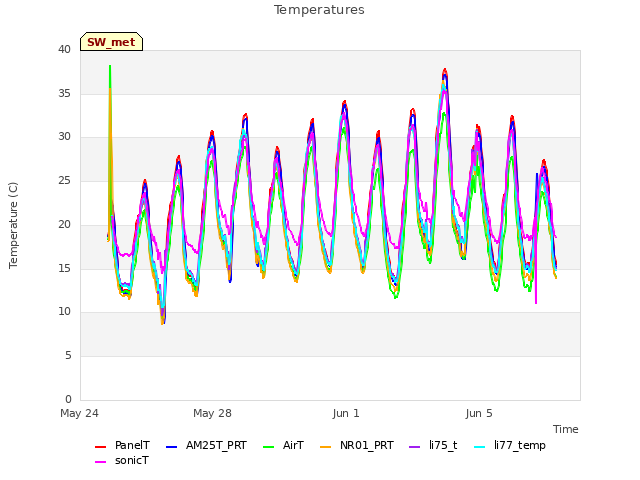This screenshot has height=480, width=640.
Task: Click the Time axis label
Action: click(566, 429)
